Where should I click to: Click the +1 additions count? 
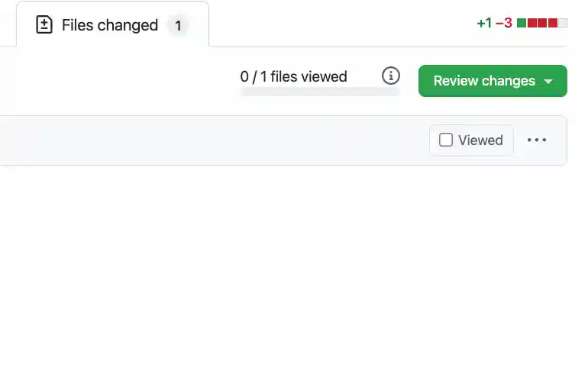pyautogui.click(x=484, y=23)
